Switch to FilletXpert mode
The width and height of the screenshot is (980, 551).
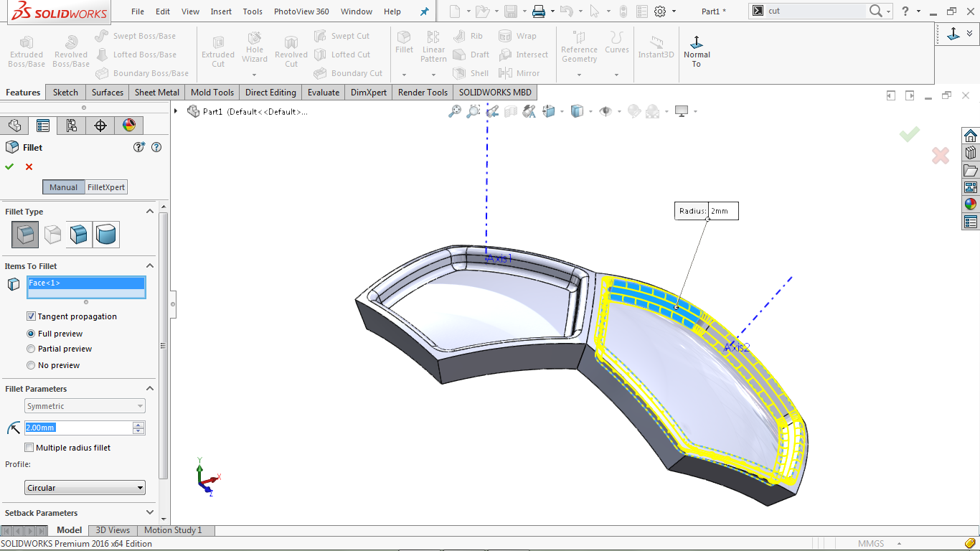tap(106, 187)
